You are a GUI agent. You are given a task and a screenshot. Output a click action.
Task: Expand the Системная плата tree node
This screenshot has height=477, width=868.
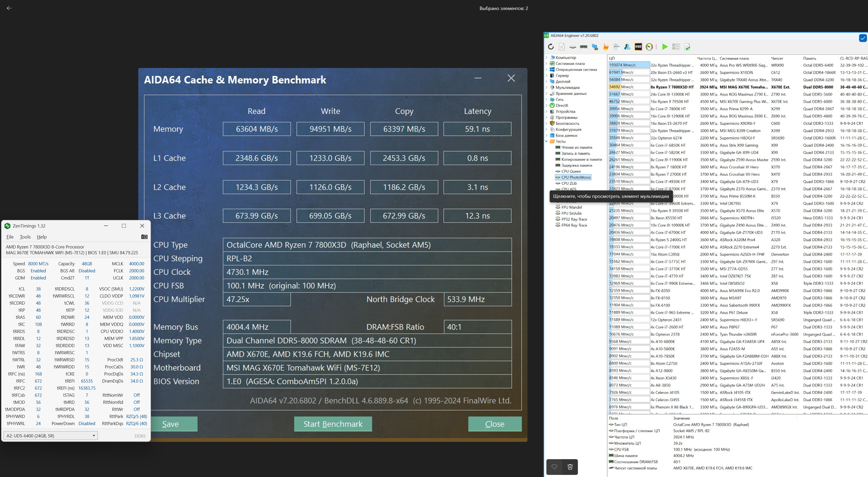click(x=547, y=63)
